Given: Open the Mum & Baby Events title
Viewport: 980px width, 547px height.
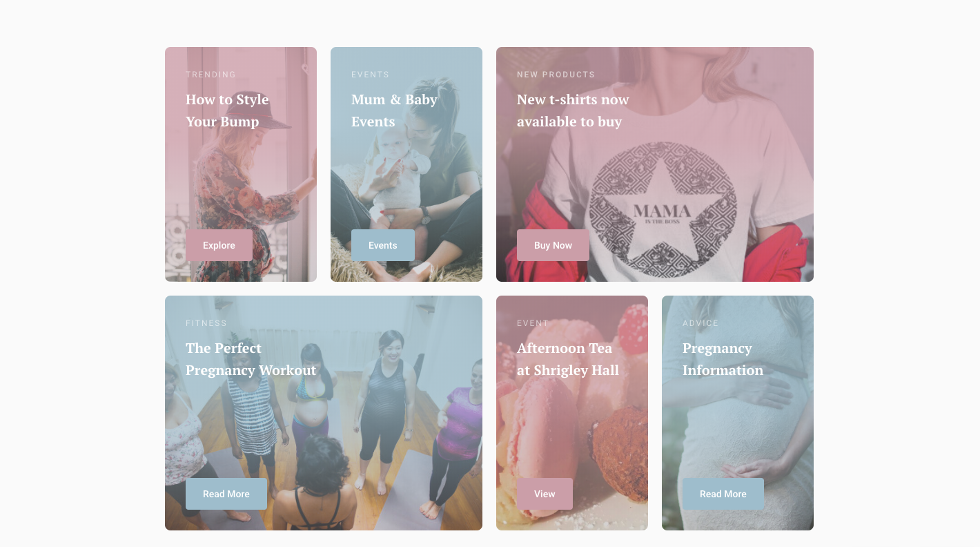Looking at the screenshot, I should (394, 111).
